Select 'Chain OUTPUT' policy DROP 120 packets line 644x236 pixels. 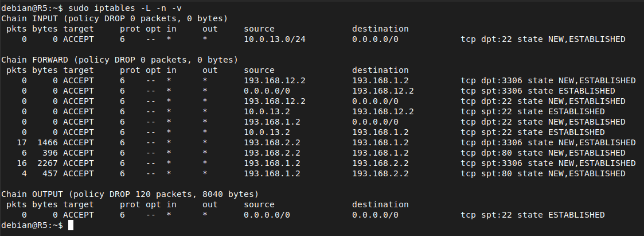[x=130, y=194]
